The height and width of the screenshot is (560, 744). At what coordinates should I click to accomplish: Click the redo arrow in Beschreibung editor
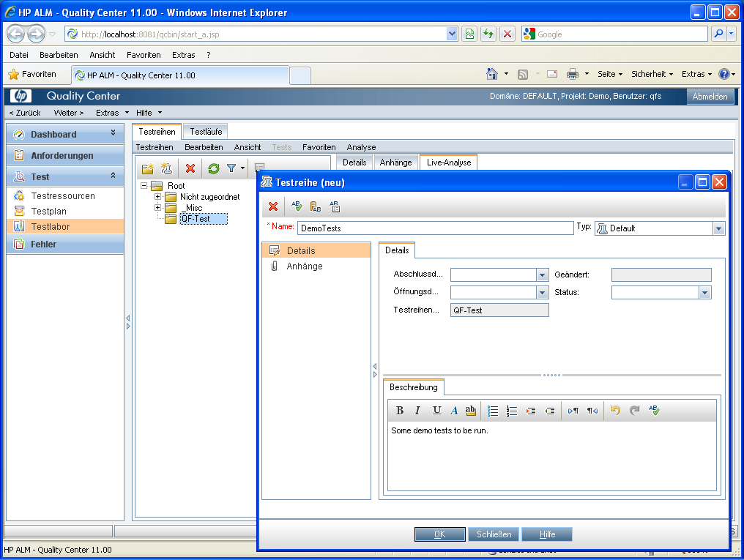coord(634,410)
